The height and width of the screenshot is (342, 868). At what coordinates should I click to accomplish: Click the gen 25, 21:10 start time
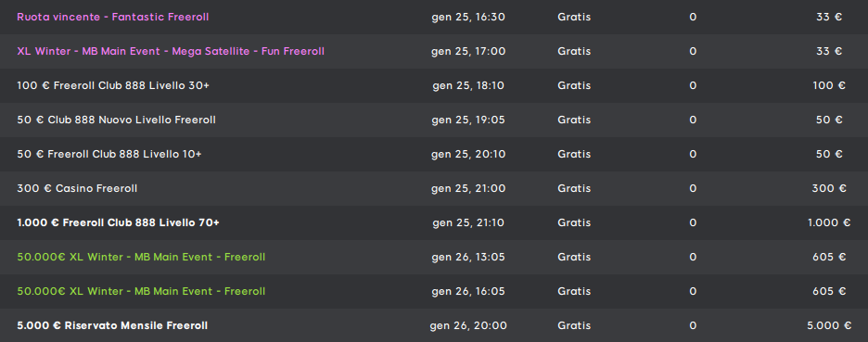click(x=468, y=223)
